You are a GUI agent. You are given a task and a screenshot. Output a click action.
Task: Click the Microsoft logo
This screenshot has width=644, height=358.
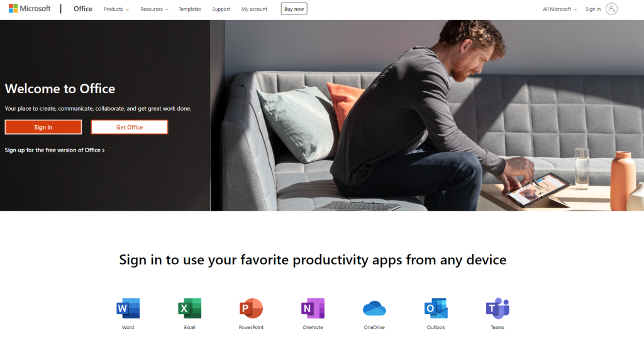[30, 8]
